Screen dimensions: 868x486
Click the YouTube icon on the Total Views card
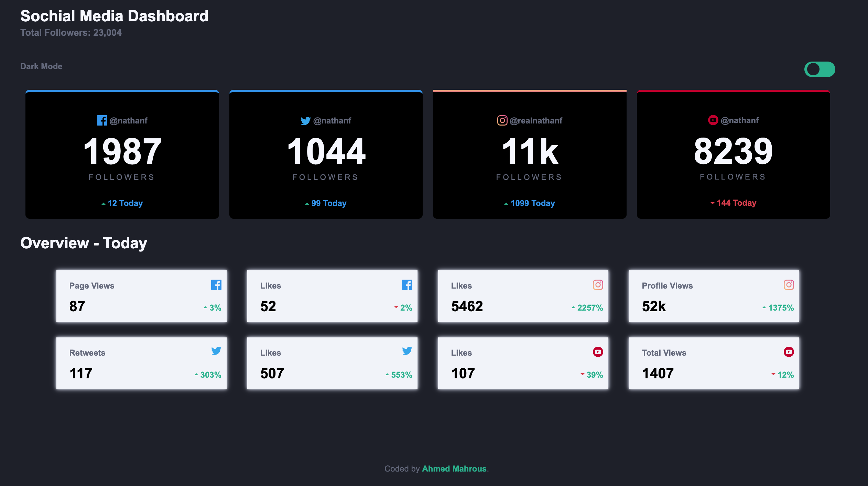click(x=789, y=352)
